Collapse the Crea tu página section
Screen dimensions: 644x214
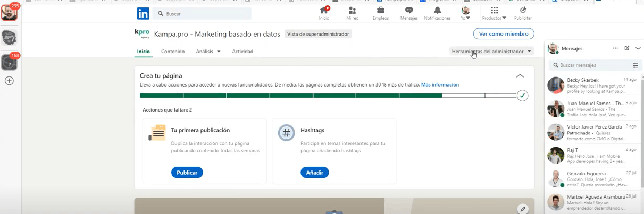520,76
